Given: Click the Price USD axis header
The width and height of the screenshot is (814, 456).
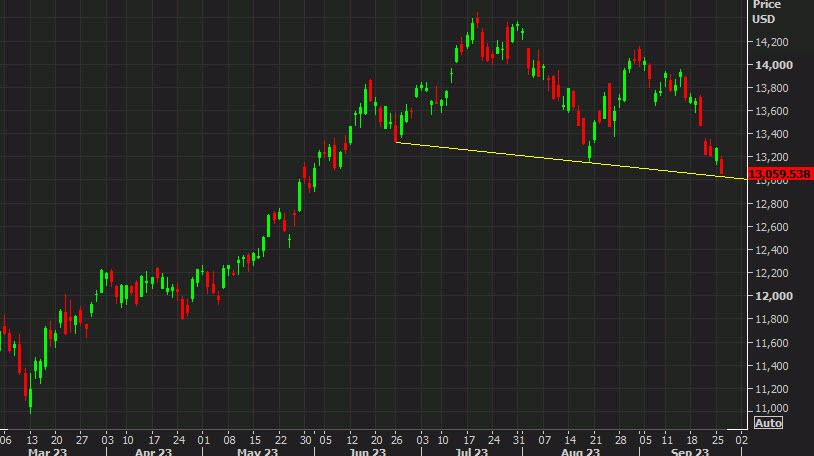Looking at the screenshot, I should click(767, 12).
